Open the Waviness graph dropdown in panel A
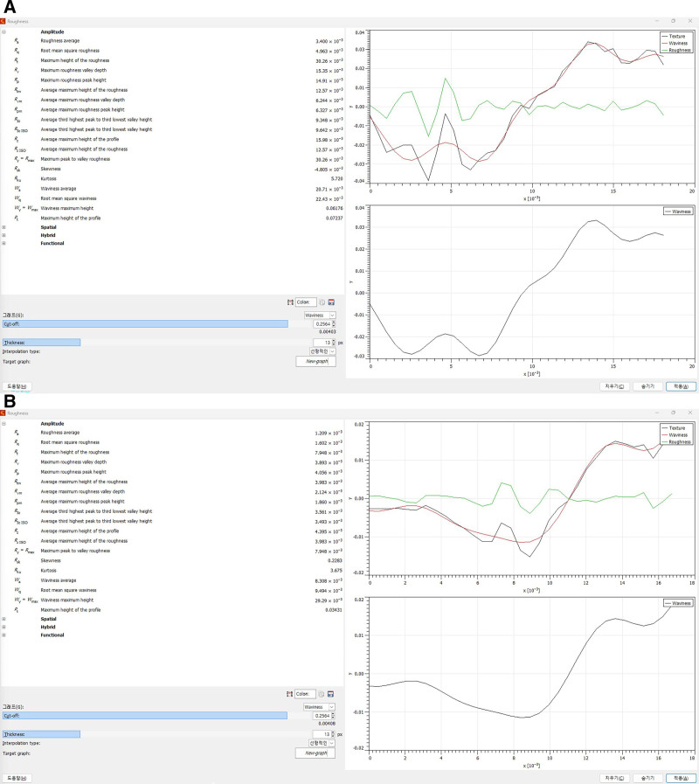 pyautogui.click(x=320, y=315)
